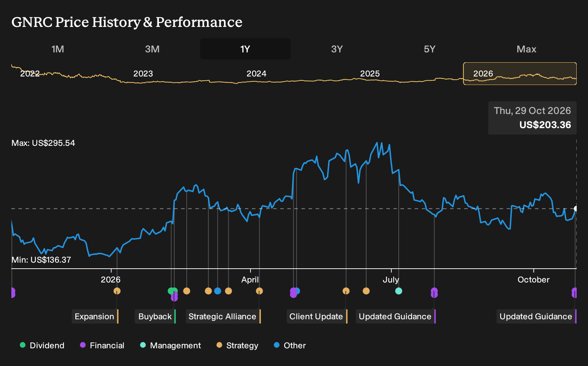Click 2023 in the overview mini chart

(x=143, y=74)
